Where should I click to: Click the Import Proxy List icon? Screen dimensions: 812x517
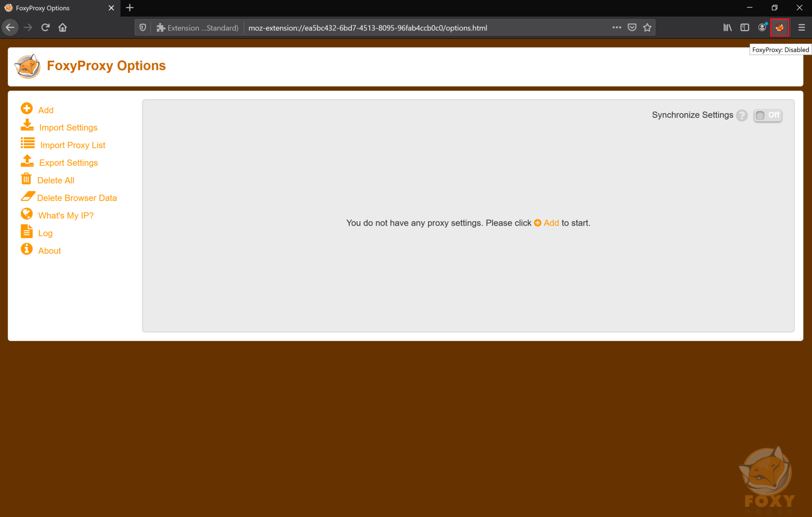[27, 143]
